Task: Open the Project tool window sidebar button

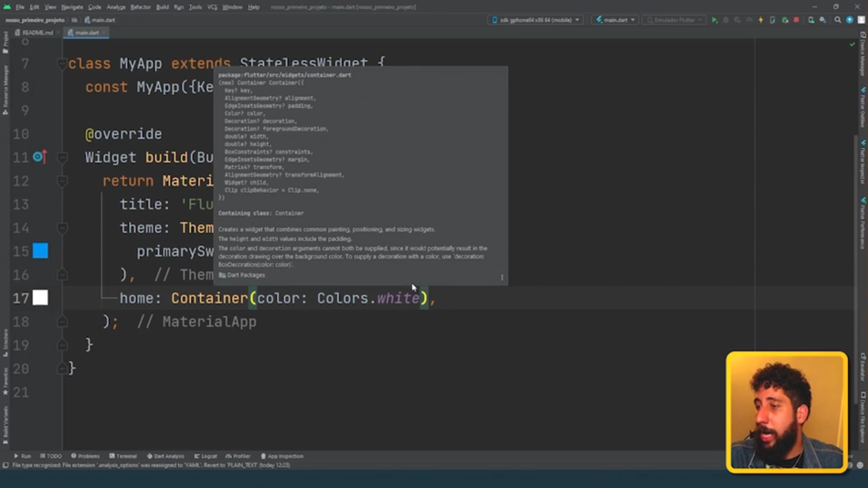Action: [5, 43]
